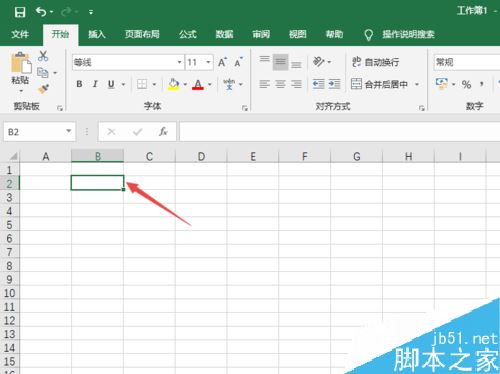
Task: Open the 对齐方式 dialog launcher
Action: (x=422, y=108)
